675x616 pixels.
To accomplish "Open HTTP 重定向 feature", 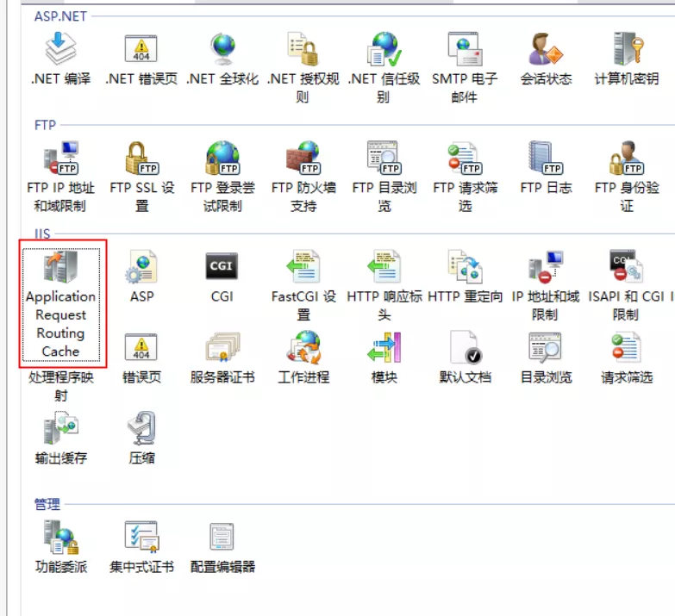I will tap(465, 277).
